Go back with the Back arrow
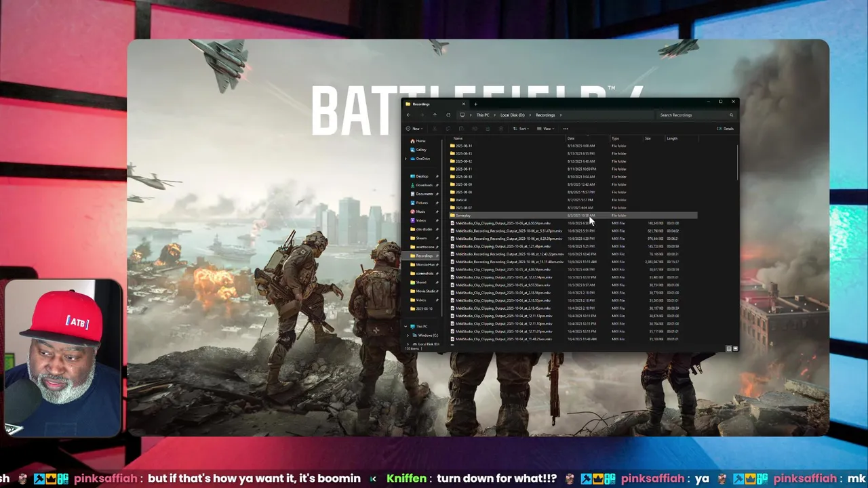Image resolution: width=868 pixels, height=488 pixels. pyautogui.click(x=408, y=115)
